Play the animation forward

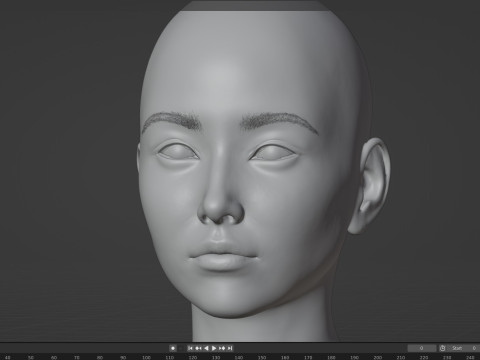[214, 348]
